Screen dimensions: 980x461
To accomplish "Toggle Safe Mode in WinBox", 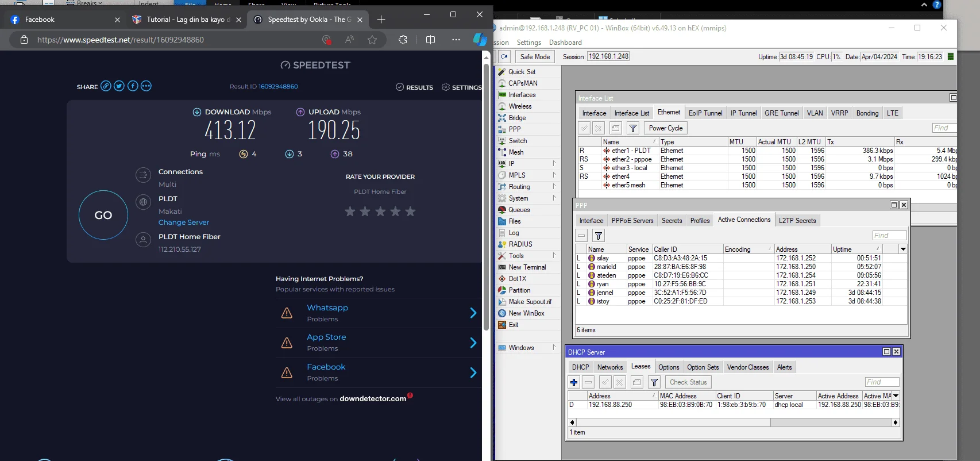I will (535, 57).
